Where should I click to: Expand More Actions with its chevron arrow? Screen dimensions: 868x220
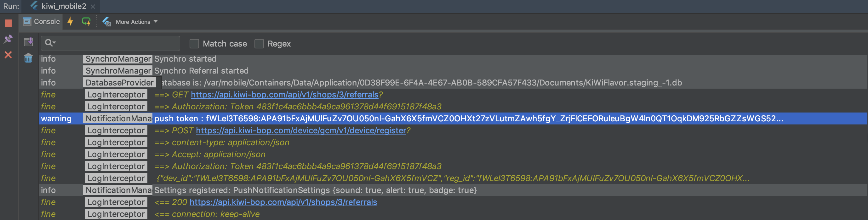(155, 22)
